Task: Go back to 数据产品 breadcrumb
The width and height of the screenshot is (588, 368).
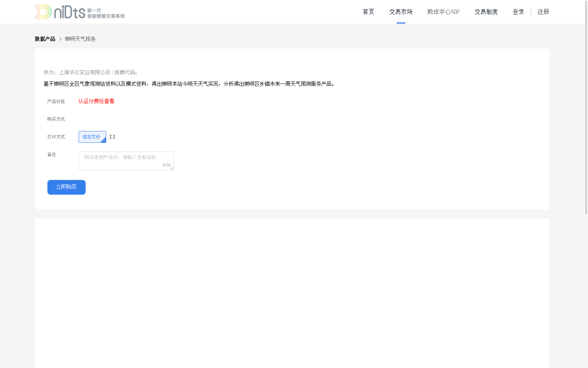Action: click(45, 39)
